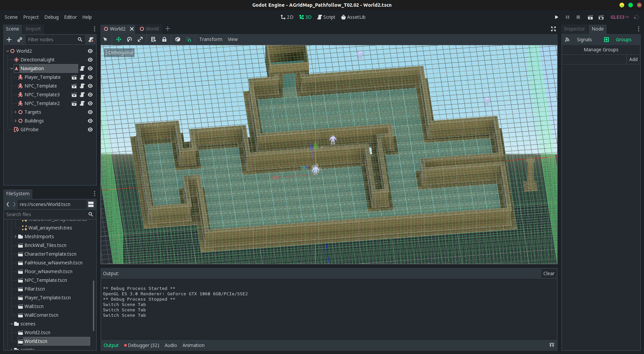
Task: Hide the DirectionalLight node
Action: click(x=90, y=60)
